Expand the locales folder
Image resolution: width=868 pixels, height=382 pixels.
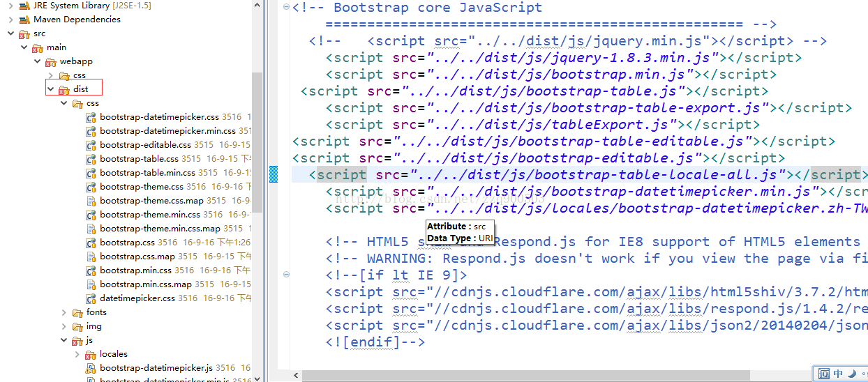click(x=77, y=354)
